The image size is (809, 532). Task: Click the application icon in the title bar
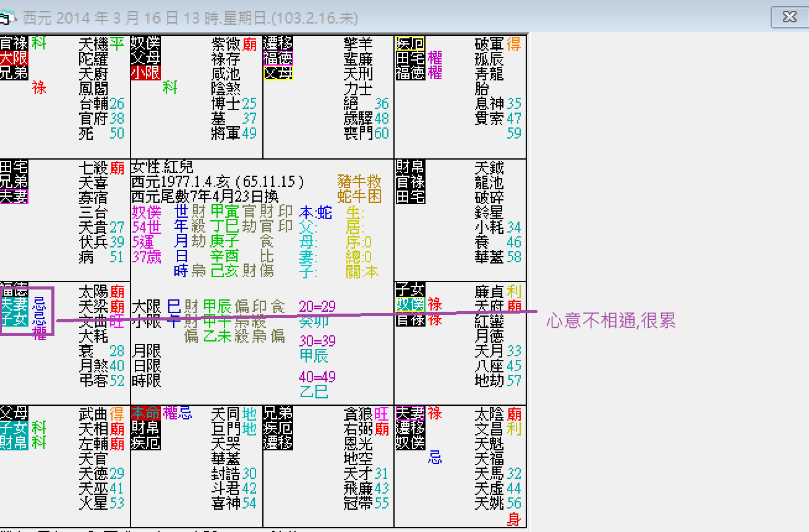point(6,17)
